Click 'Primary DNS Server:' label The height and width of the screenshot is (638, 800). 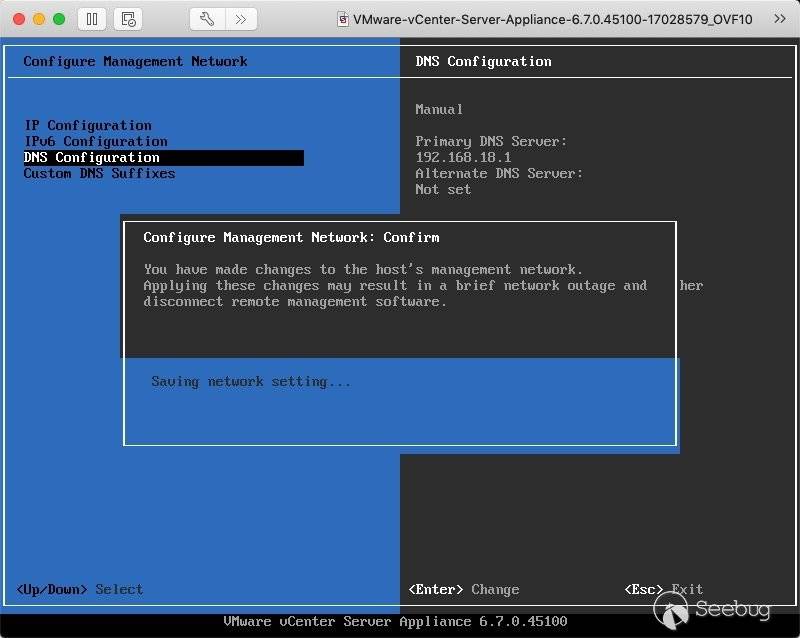click(x=491, y=141)
